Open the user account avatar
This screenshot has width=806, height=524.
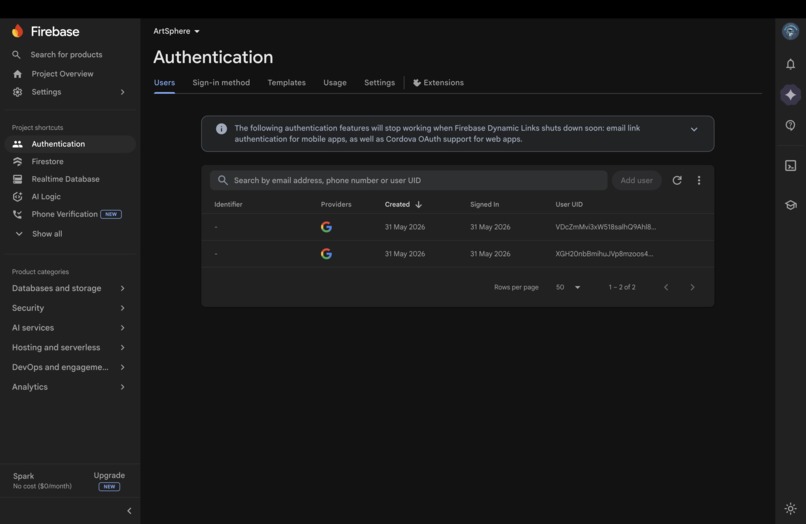coord(791,31)
